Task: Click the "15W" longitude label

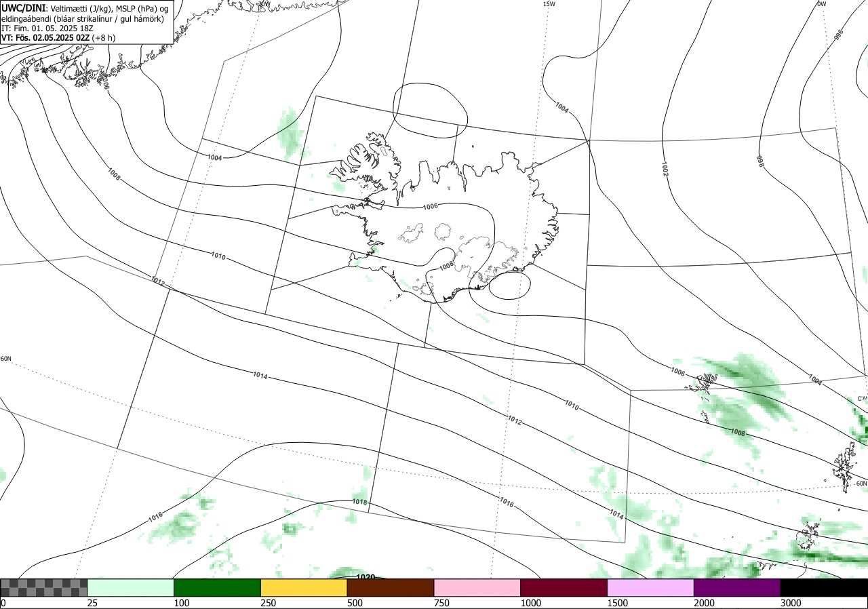Action: (x=549, y=4)
